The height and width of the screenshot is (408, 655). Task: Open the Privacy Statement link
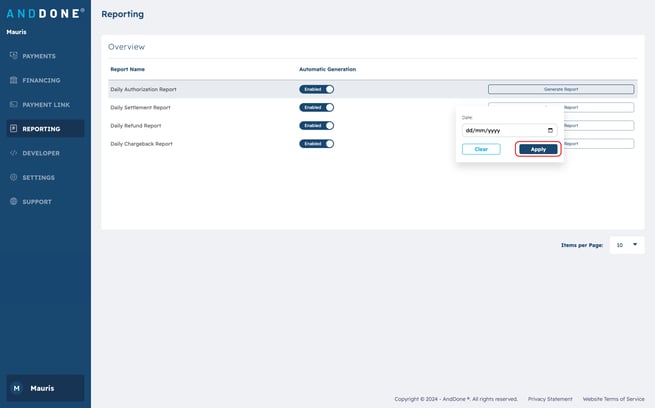pyautogui.click(x=550, y=399)
